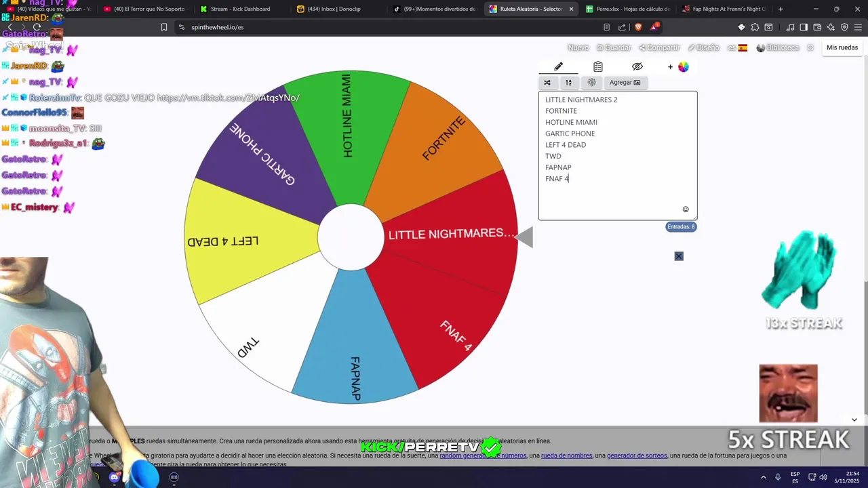Screen dimensions: 868x488
Task: Sort the entries alphabetically
Action: (x=568, y=83)
